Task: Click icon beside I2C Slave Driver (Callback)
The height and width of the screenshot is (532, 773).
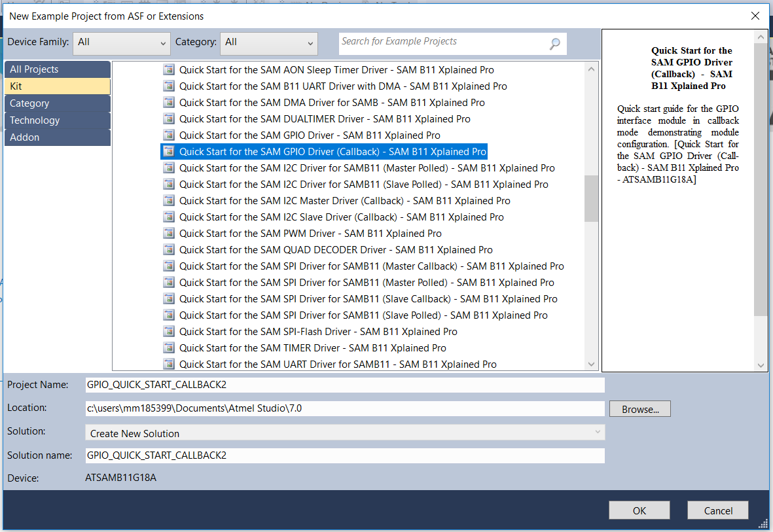Action: (169, 217)
